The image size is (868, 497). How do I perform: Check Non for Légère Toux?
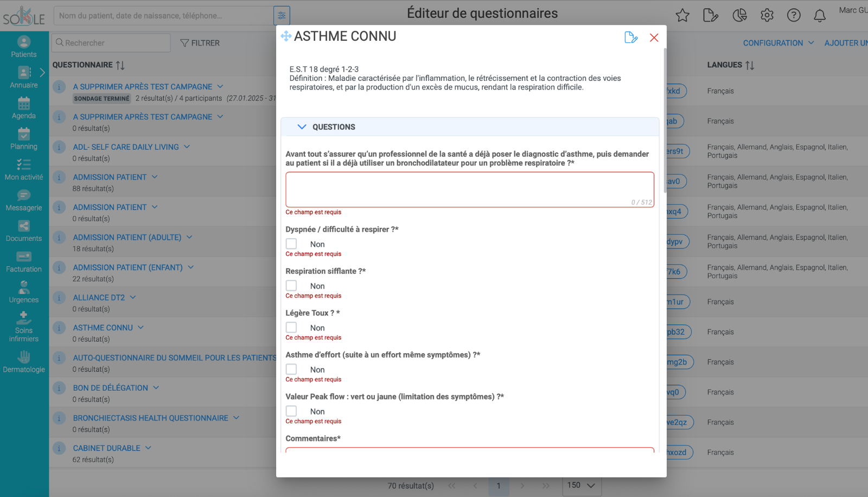pyautogui.click(x=291, y=328)
